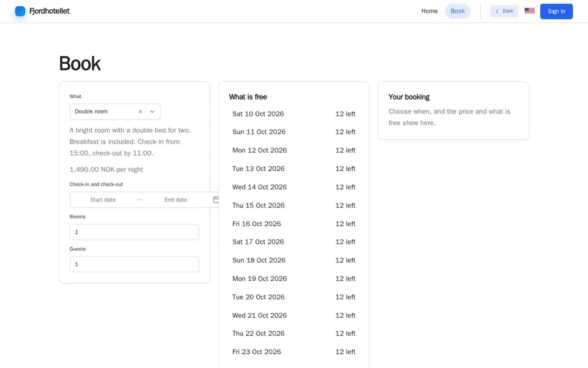Image resolution: width=588 pixels, height=368 pixels.
Task: Click the Your booking heading
Action: coord(409,97)
